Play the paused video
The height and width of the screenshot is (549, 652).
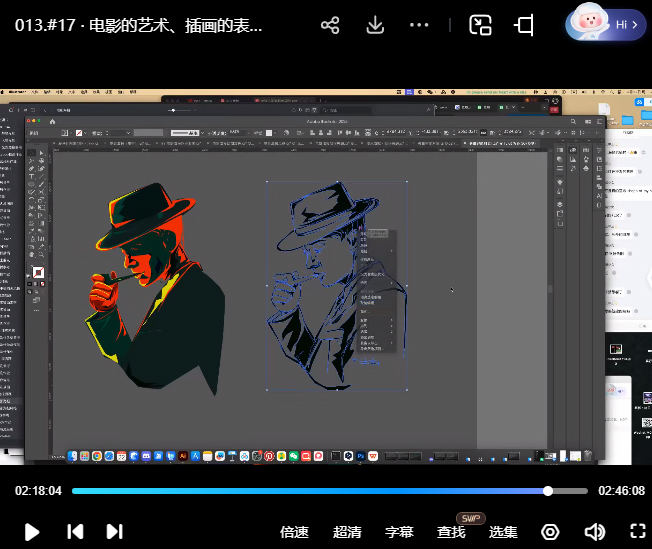[x=32, y=532]
